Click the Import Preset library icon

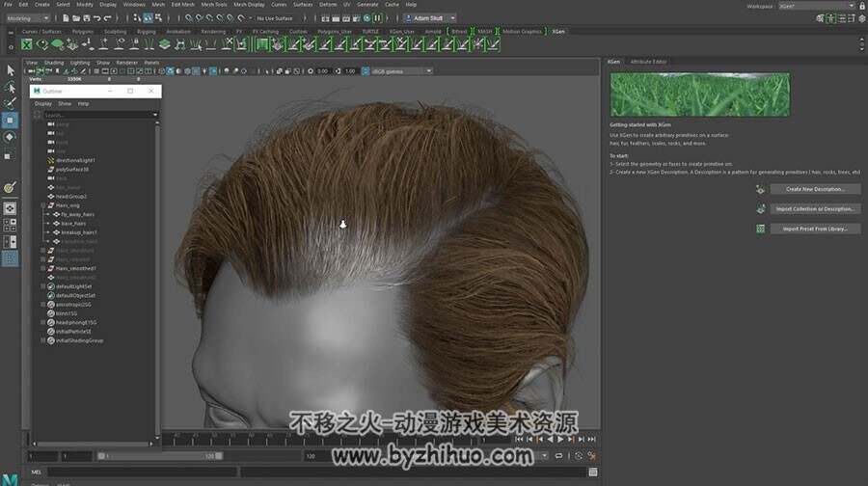(761, 229)
